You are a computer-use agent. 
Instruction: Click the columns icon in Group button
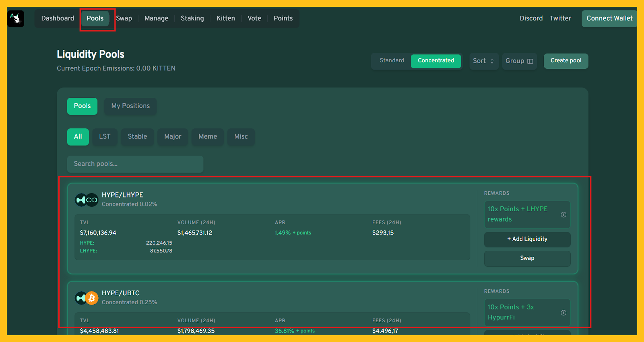tap(530, 61)
